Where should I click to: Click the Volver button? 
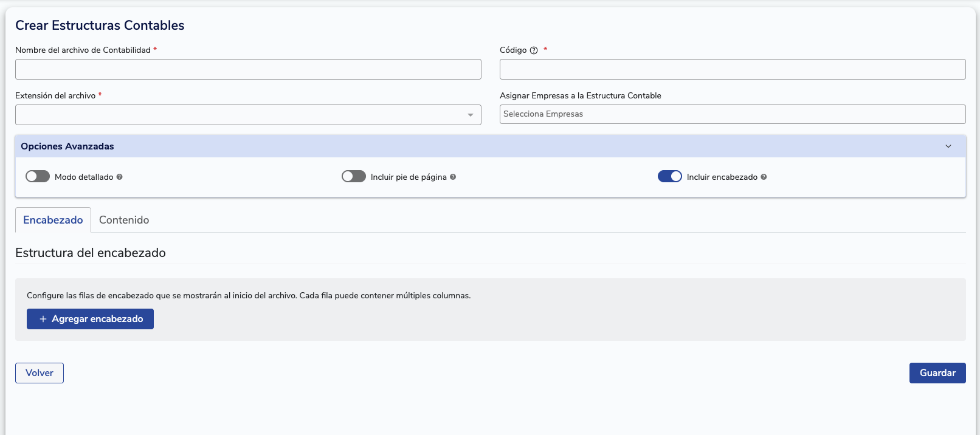point(40,373)
